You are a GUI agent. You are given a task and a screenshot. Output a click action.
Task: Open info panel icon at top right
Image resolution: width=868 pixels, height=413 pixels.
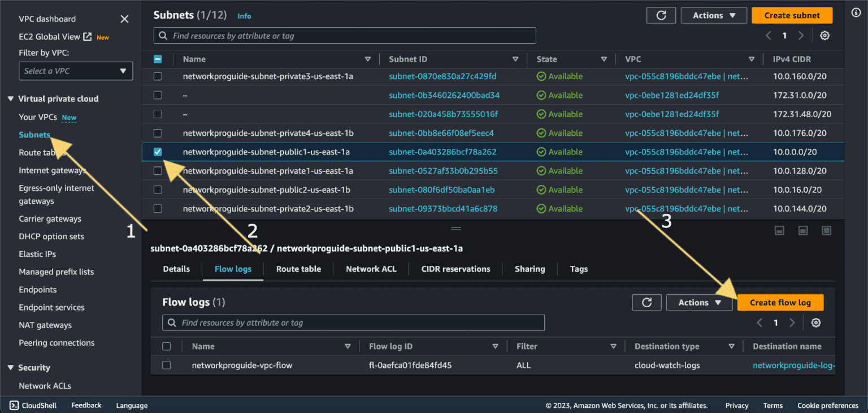(856, 13)
